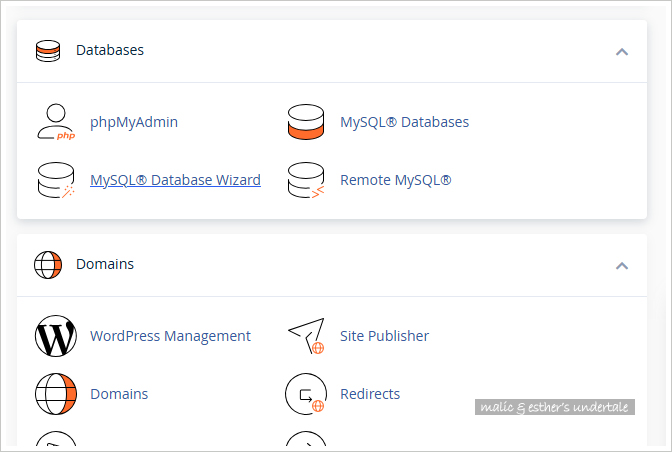This screenshot has width=672, height=452.
Task: Open the Redirects link
Action: 369,395
